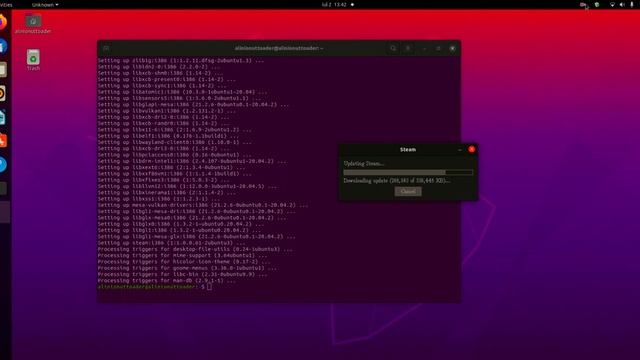Open the Files manager in the dock
Image resolution: width=640 pixels, height=360 pixels.
(x=2, y=70)
